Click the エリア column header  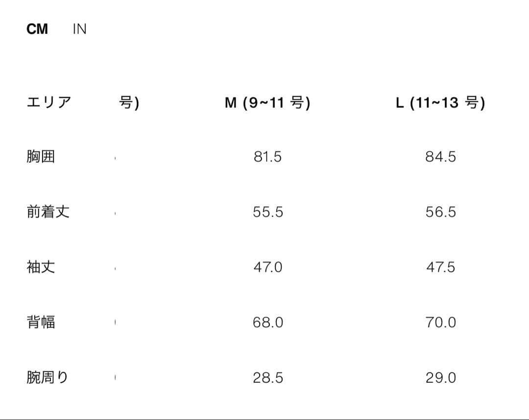(x=49, y=103)
